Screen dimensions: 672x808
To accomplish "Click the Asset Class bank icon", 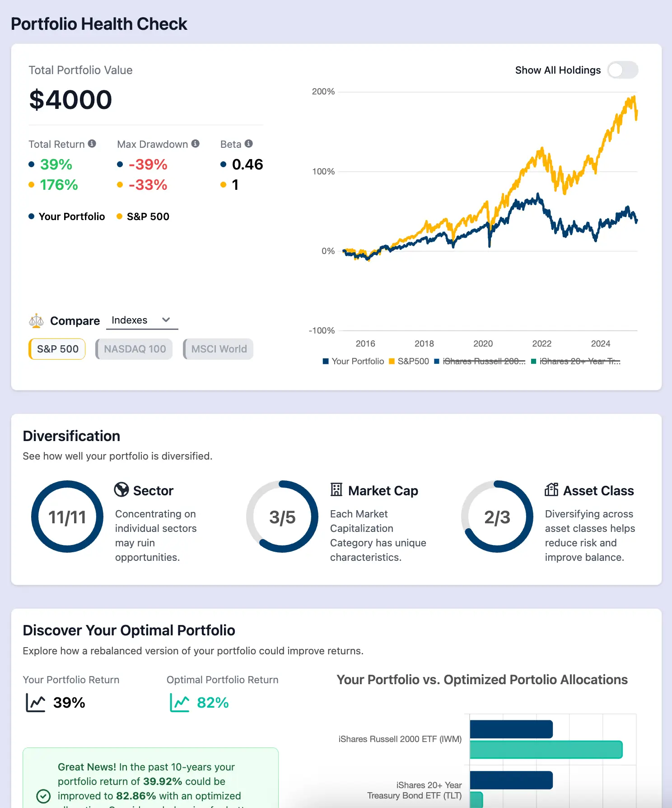I will (x=551, y=490).
